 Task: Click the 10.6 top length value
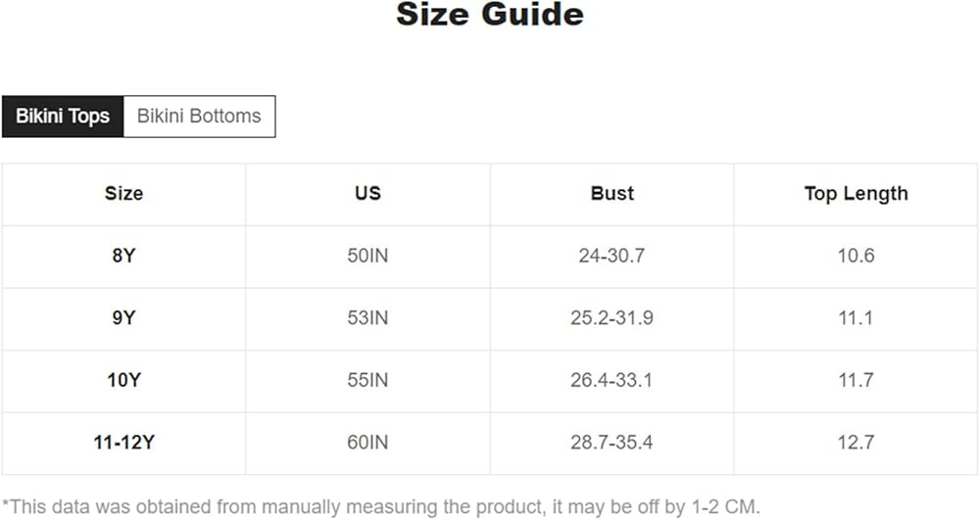click(856, 256)
